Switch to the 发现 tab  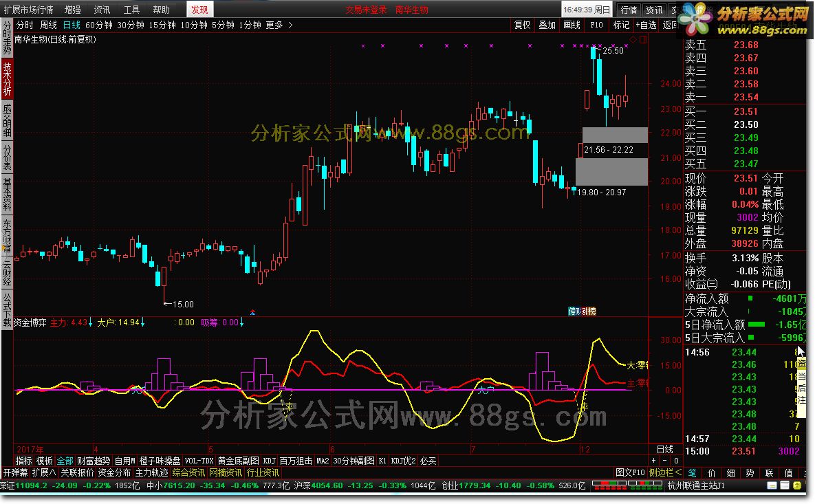click(x=199, y=10)
